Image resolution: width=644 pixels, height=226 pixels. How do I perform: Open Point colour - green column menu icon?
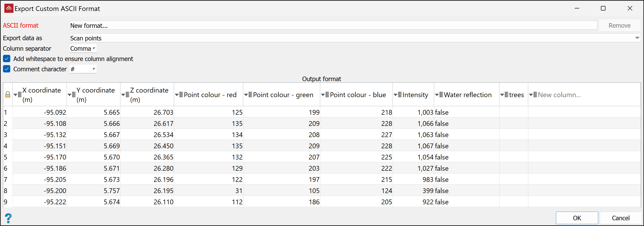tap(248, 95)
